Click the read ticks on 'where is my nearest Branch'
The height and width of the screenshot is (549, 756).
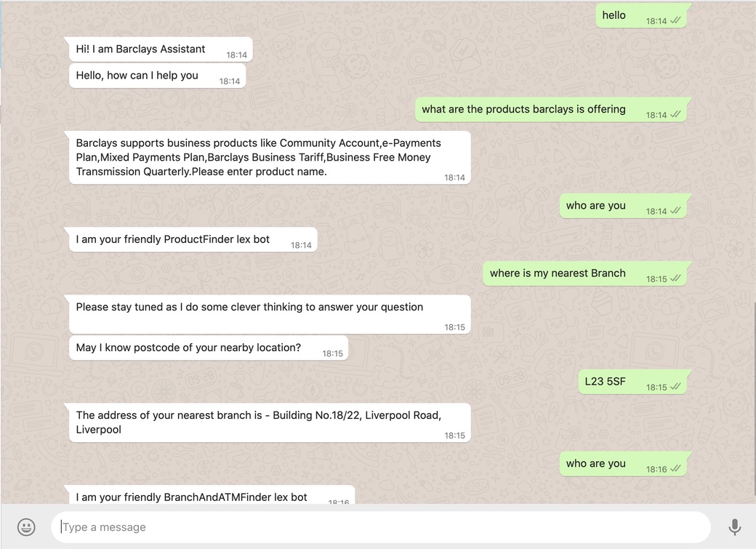click(x=675, y=278)
